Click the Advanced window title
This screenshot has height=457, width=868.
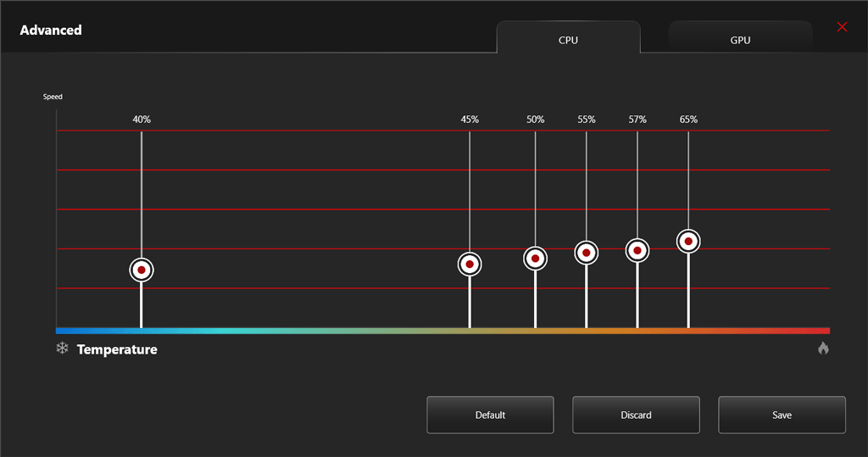(x=51, y=31)
